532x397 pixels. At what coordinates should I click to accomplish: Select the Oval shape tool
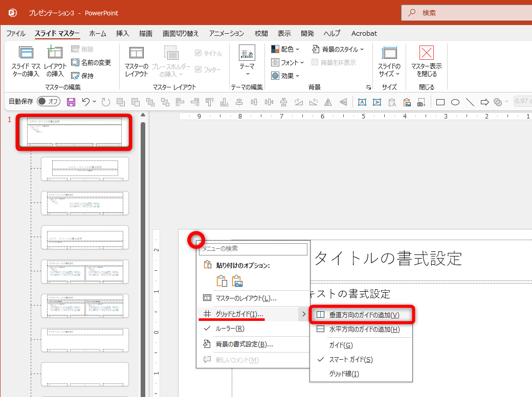(455, 102)
